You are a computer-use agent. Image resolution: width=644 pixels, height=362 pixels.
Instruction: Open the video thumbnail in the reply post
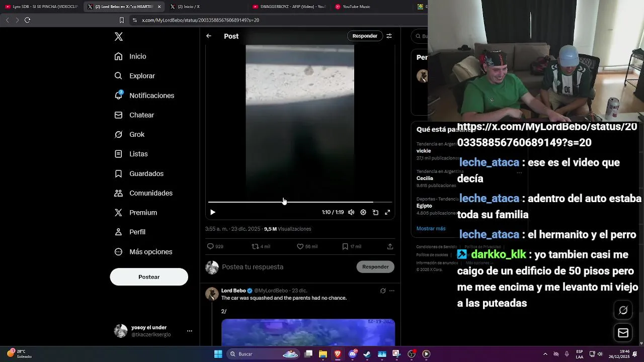coord(308,332)
